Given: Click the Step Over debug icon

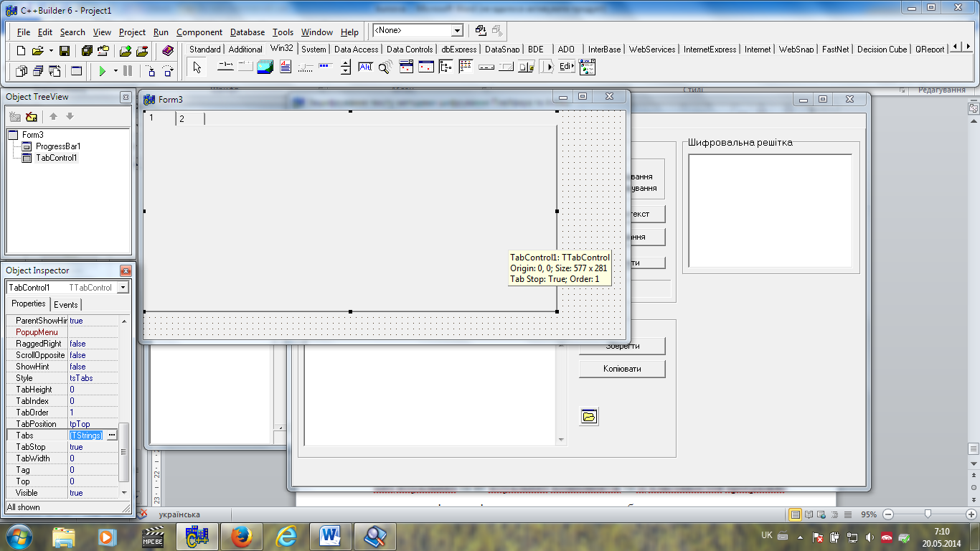Looking at the screenshot, I should click(x=168, y=71).
